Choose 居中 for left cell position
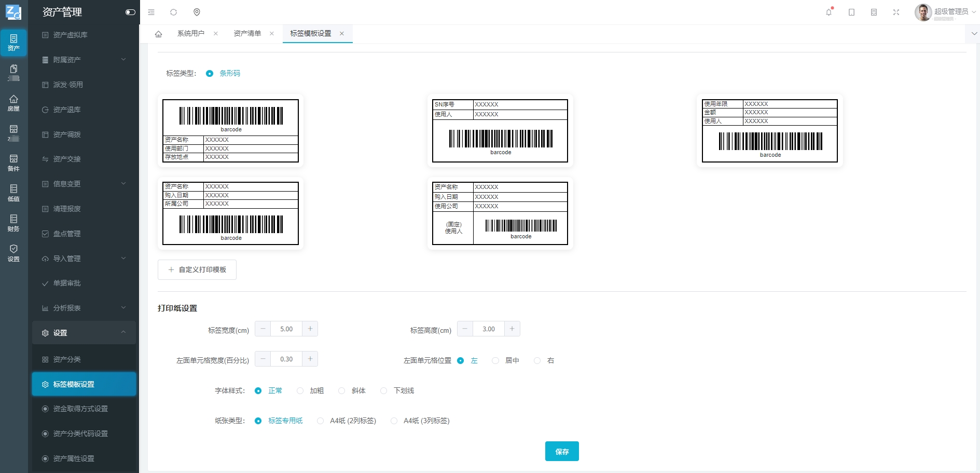The width and height of the screenshot is (980, 473). (x=495, y=360)
